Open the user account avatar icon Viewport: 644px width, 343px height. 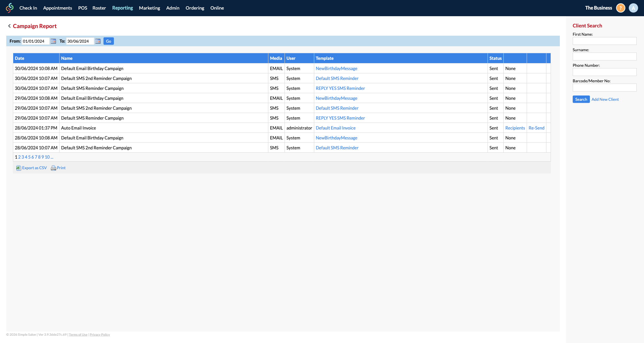coord(633,8)
